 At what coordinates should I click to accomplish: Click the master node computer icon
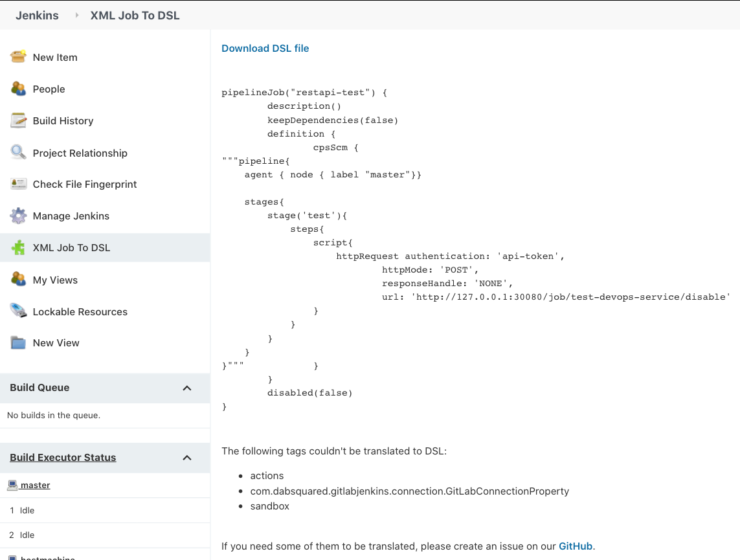12,484
